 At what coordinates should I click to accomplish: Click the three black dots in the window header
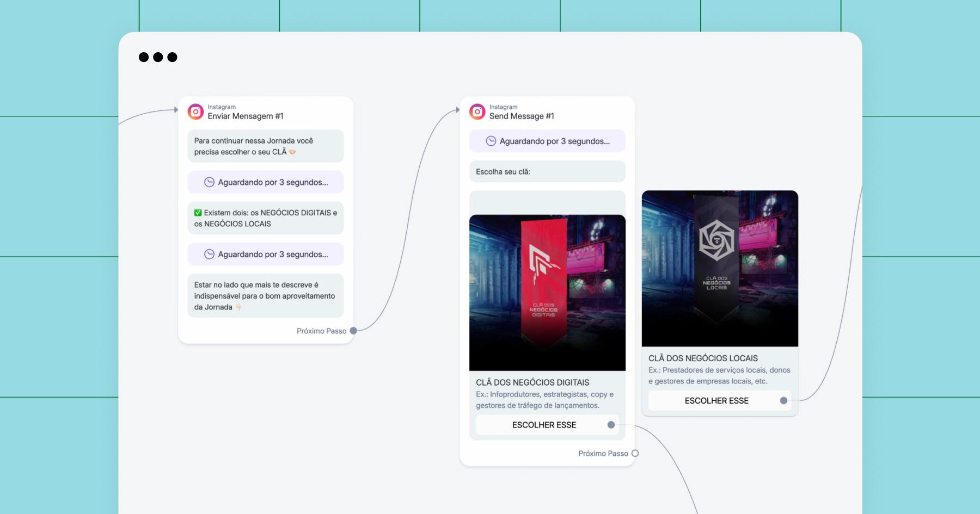(158, 57)
